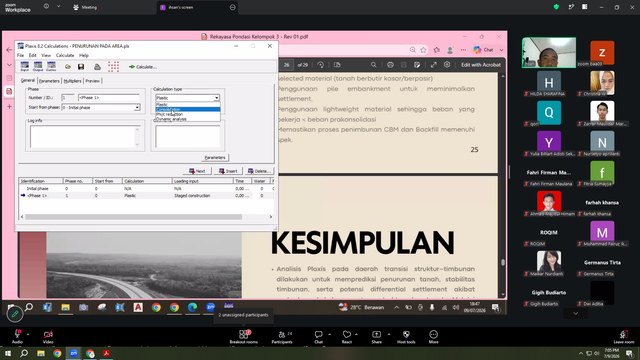Open Zoom Chat panel
The image size is (640, 360).
click(x=318, y=337)
